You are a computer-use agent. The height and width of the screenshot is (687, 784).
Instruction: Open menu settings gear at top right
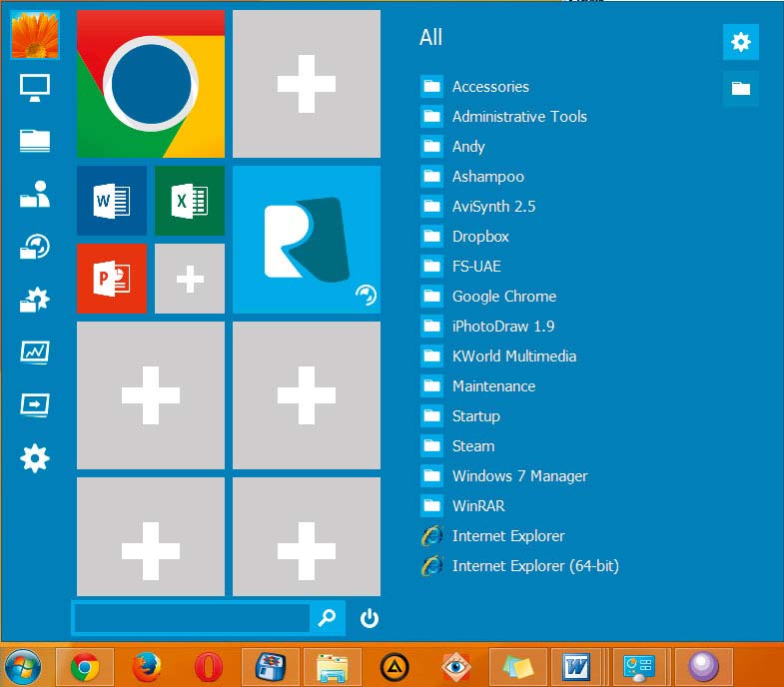pos(740,42)
